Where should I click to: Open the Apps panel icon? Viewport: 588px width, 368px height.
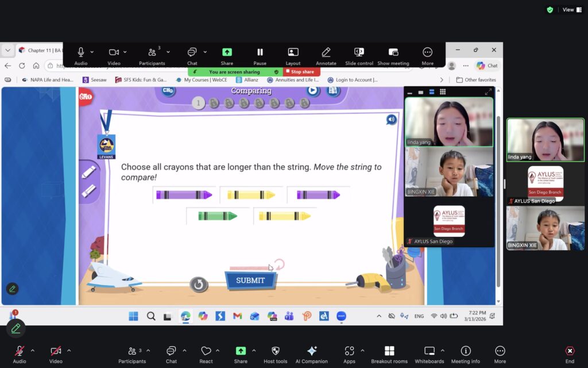click(x=349, y=351)
